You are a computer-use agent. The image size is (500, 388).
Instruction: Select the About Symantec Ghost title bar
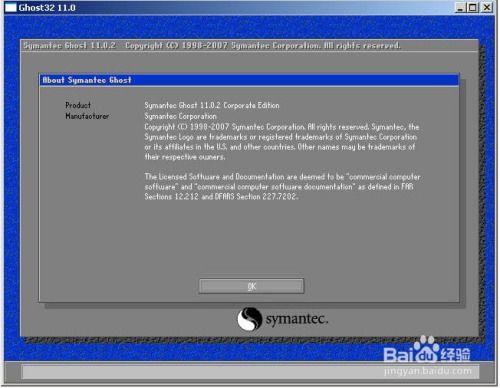coord(249,80)
